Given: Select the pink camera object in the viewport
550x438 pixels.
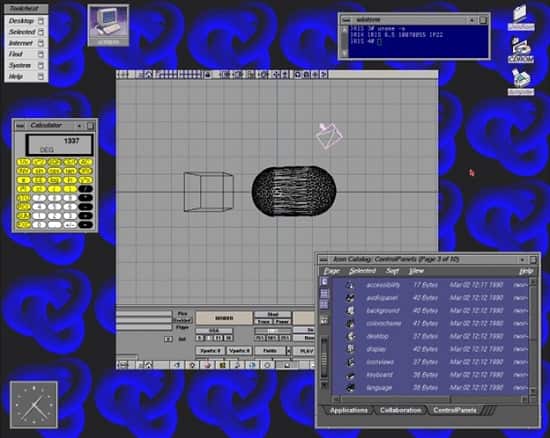Looking at the screenshot, I should pyautogui.click(x=329, y=136).
